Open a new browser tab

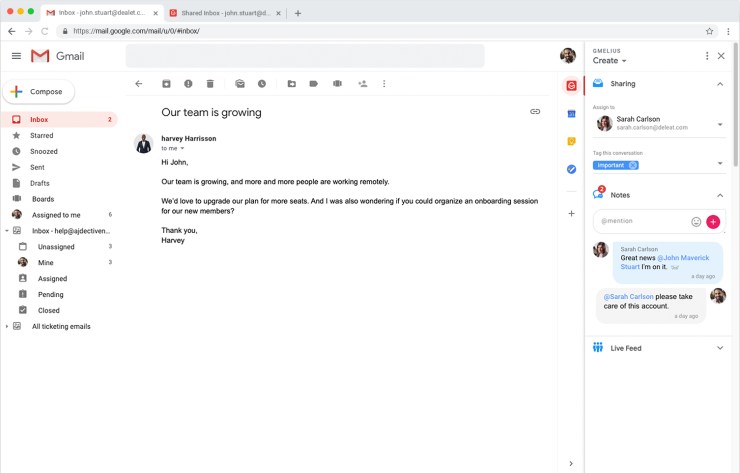298,13
